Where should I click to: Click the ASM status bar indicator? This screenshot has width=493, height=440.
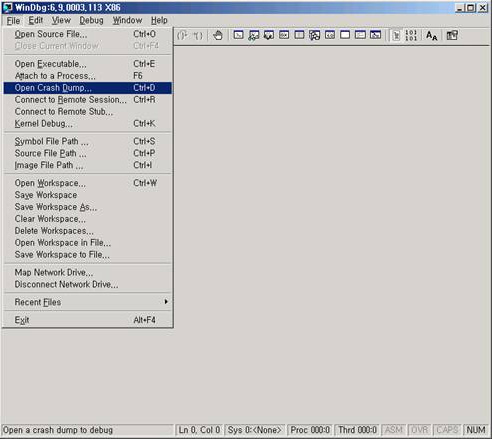click(394, 430)
